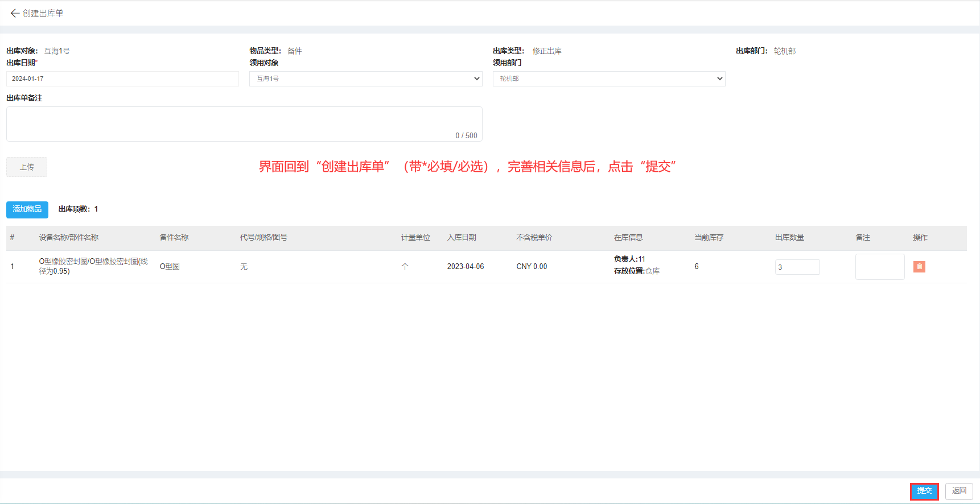
Task: Click the CNY 0.00 price cell
Action: pyautogui.click(x=532, y=267)
